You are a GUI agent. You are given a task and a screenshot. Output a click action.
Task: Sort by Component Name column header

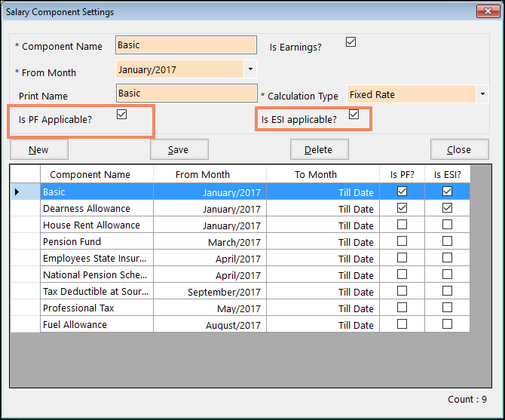96,174
